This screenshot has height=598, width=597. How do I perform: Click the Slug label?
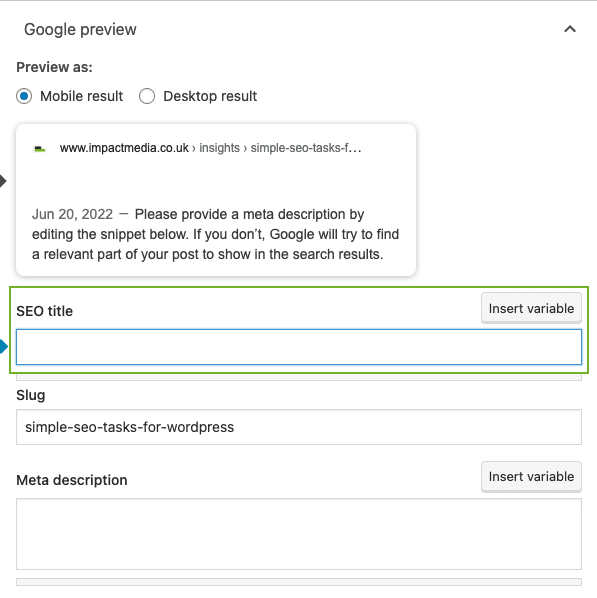point(31,395)
